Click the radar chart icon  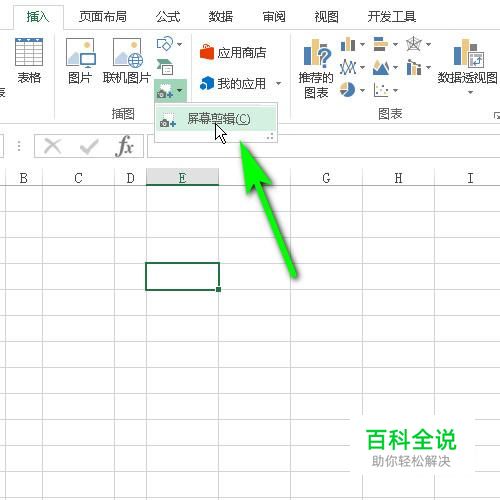pos(414,44)
